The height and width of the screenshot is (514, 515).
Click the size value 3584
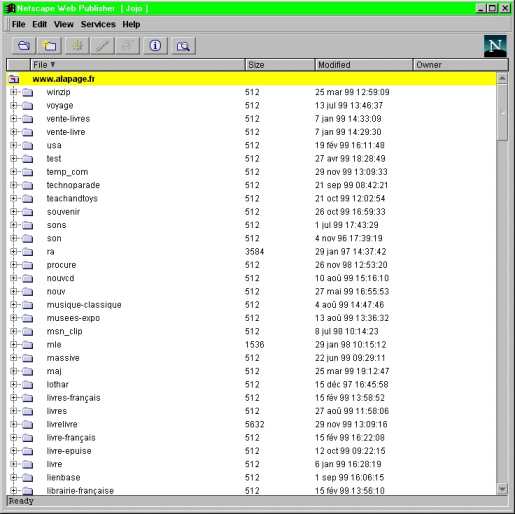(254, 252)
